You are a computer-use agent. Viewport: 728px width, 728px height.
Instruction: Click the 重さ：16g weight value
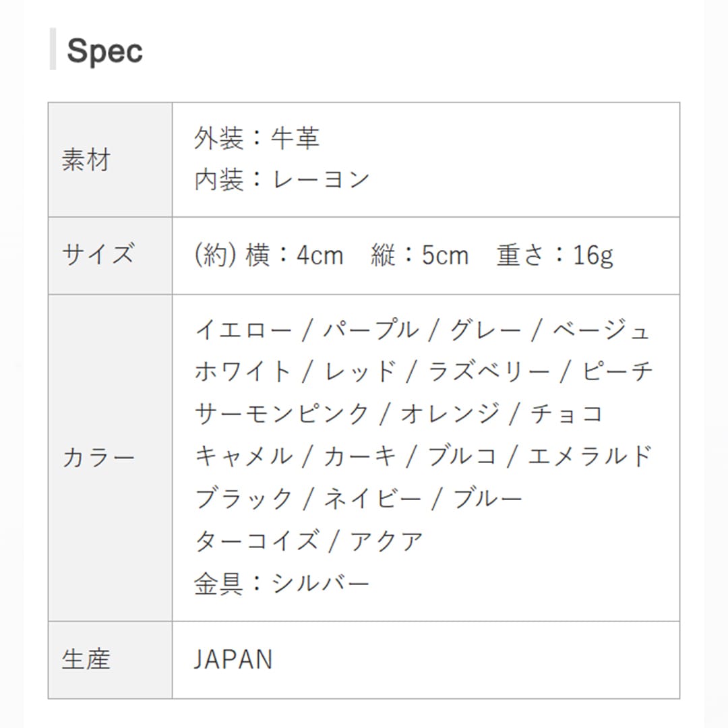coord(555,255)
